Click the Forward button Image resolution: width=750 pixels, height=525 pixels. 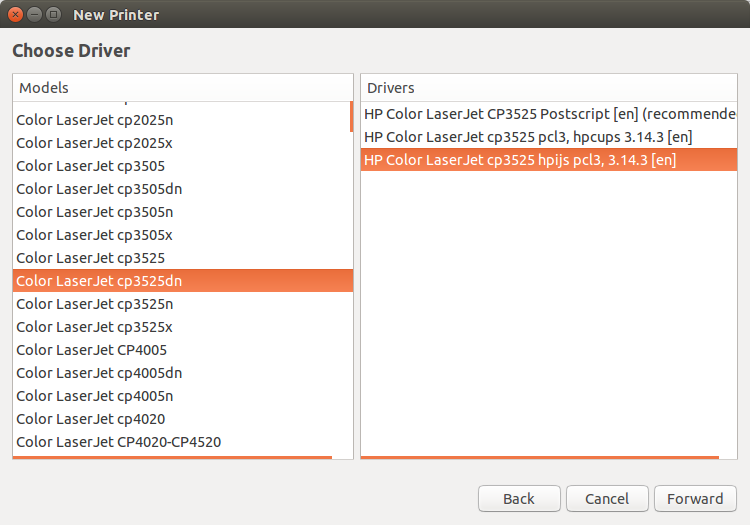point(695,499)
